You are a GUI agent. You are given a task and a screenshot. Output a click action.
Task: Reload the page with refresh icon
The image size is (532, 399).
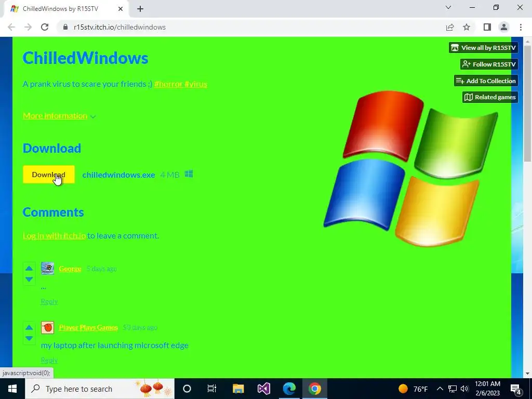tap(45, 27)
